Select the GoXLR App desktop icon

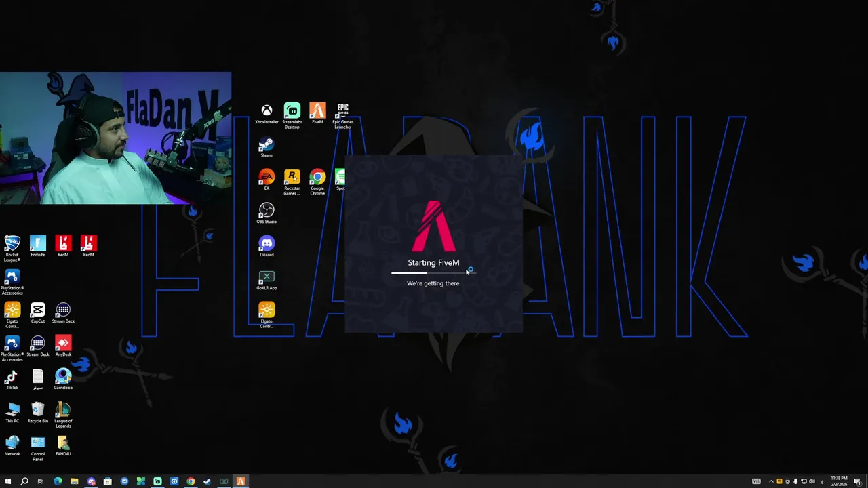(x=267, y=279)
